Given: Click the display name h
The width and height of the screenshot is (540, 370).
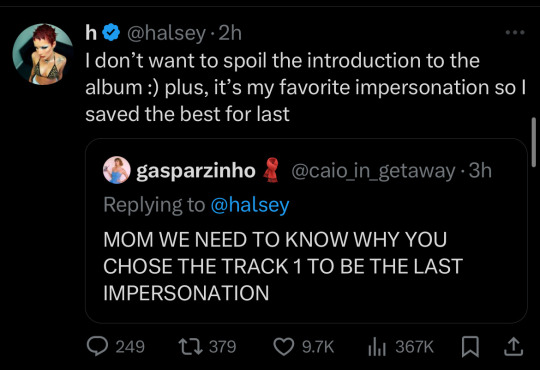Looking at the screenshot, I should coord(91,33).
